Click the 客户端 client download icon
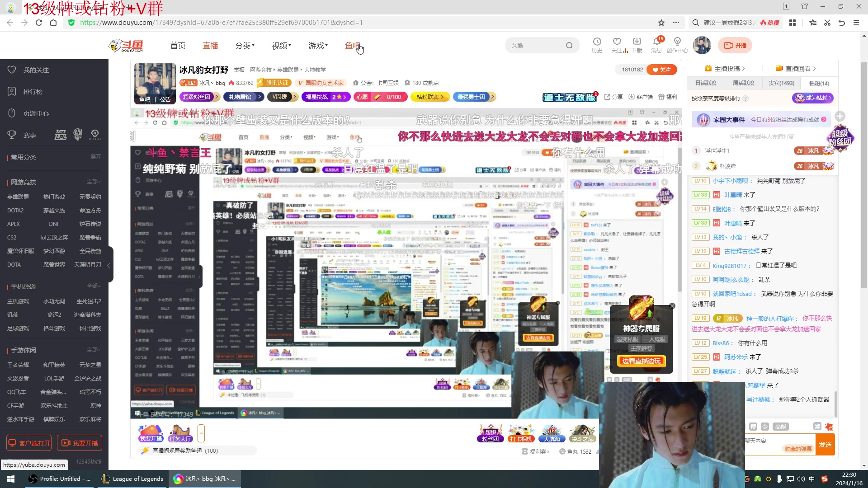The image size is (868, 488). click(641, 97)
